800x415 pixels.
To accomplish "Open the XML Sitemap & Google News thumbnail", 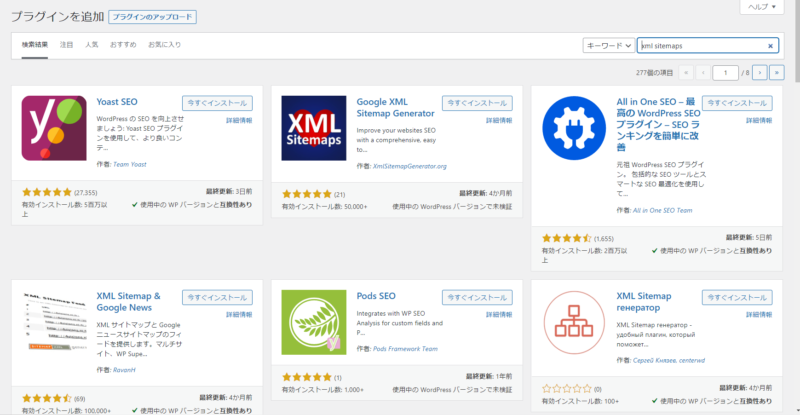I will [x=54, y=322].
